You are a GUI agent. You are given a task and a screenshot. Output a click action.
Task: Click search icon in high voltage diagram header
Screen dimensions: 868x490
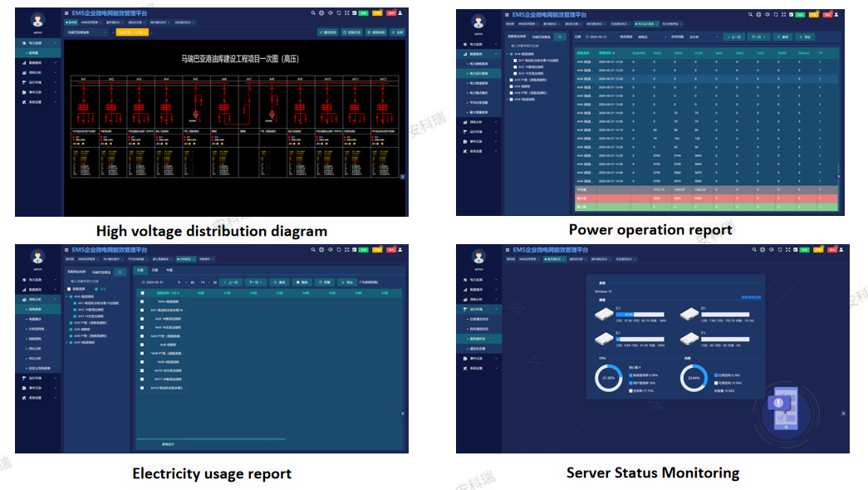[313, 14]
